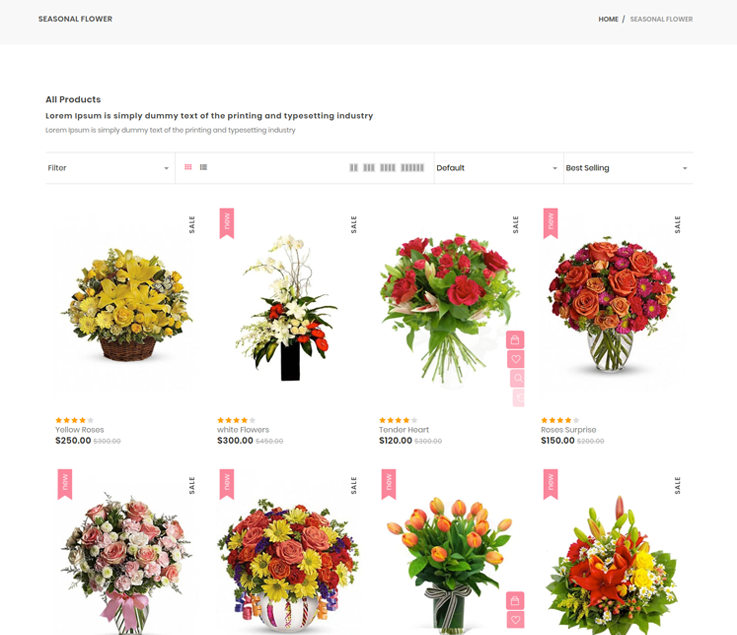Open the Best Selling dropdown
Screen dimensions: 737x635
coord(627,168)
